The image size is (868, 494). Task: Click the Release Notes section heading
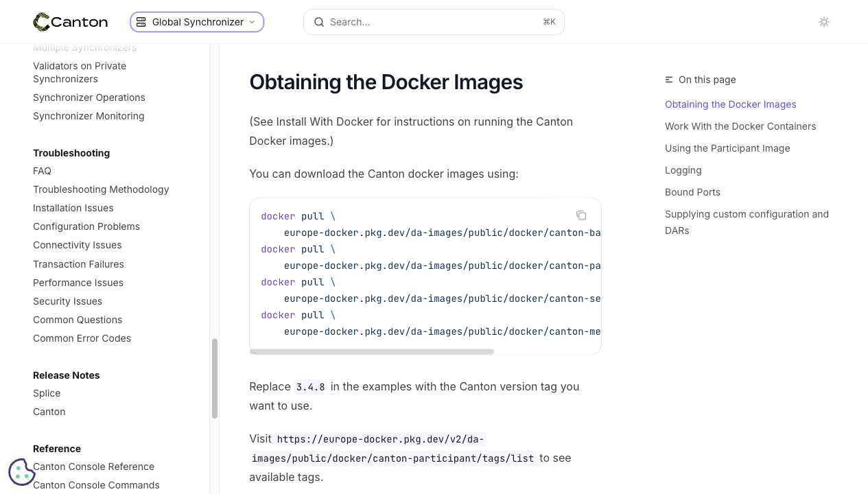click(67, 375)
